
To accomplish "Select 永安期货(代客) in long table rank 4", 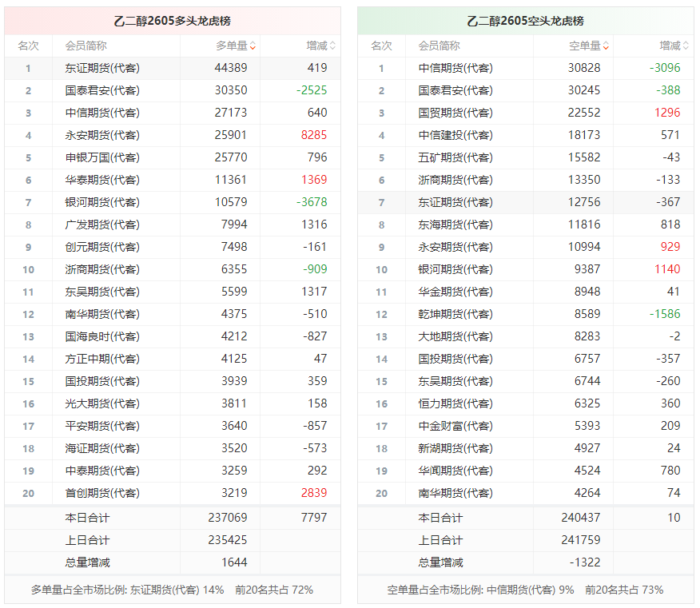I will click(102, 135).
